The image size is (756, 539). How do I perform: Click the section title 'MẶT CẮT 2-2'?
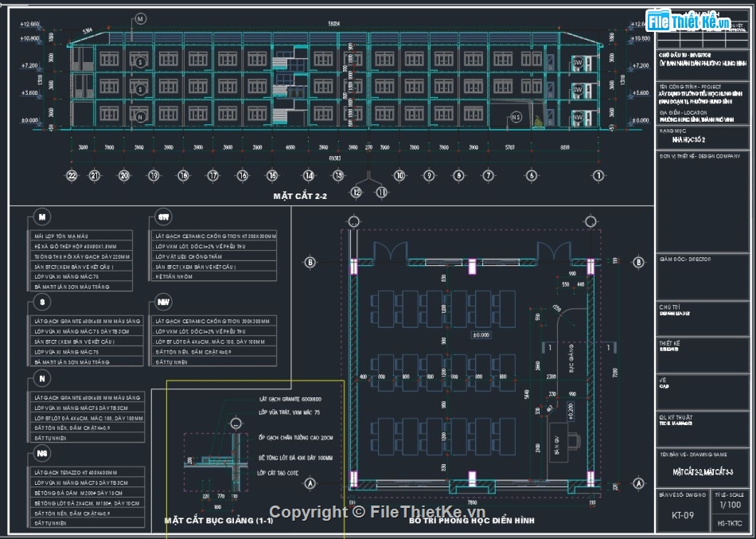point(300,196)
